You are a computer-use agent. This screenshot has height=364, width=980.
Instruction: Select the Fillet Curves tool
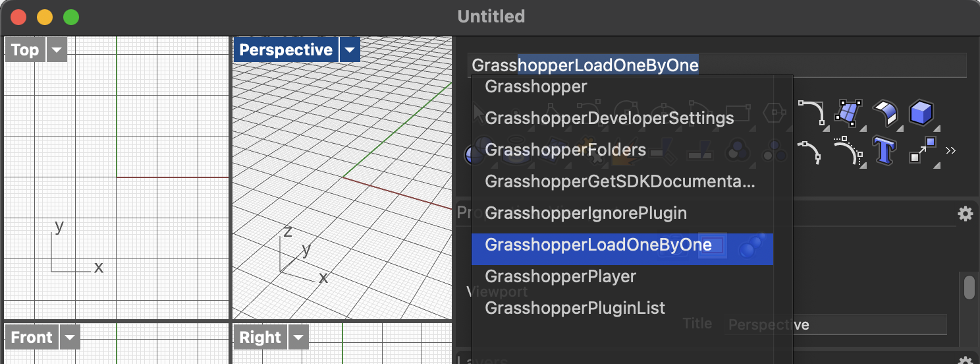(x=811, y=113)
